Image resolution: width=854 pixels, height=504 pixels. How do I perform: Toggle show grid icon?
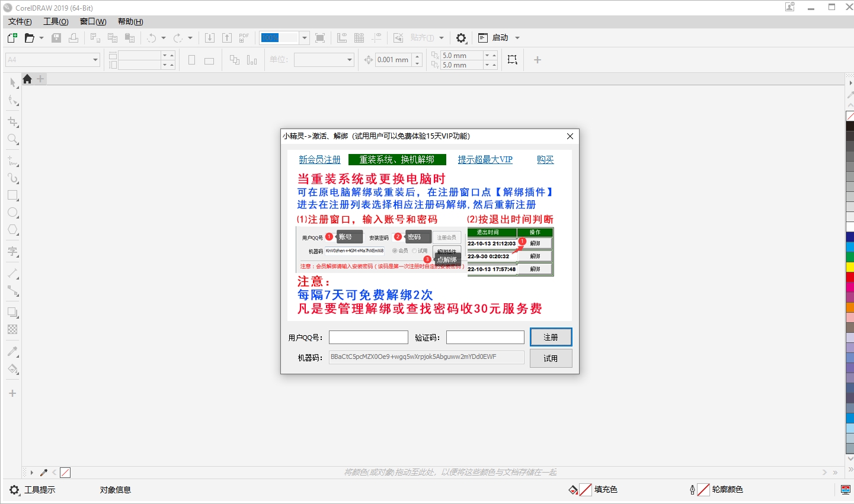click(x=359, y=38)
